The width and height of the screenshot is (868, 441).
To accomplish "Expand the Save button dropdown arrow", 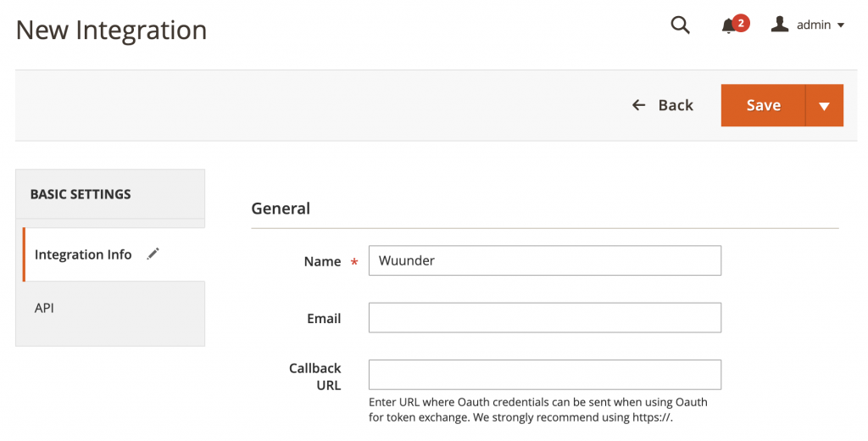I will (824, 105).
